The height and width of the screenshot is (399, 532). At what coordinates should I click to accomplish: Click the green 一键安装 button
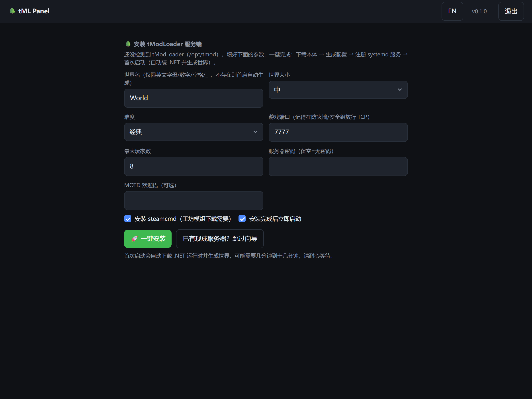point(148,239)
